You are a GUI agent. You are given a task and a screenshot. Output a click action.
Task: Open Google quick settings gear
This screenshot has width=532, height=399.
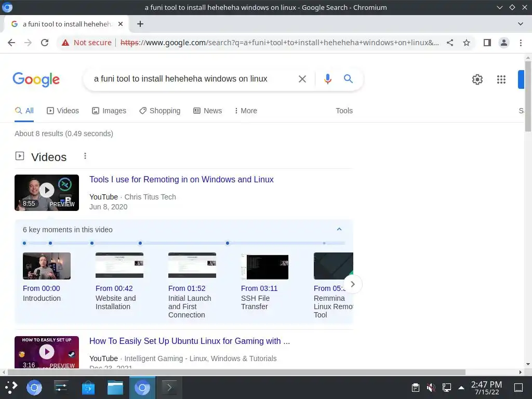point(477,79)
